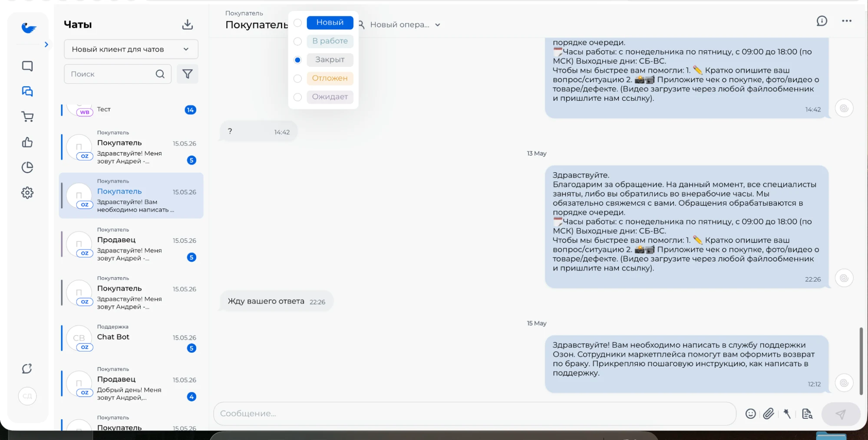Open the Chats section with the double-bubble icon
This screenshot has height=440, width=868.
tap(27, 91)
